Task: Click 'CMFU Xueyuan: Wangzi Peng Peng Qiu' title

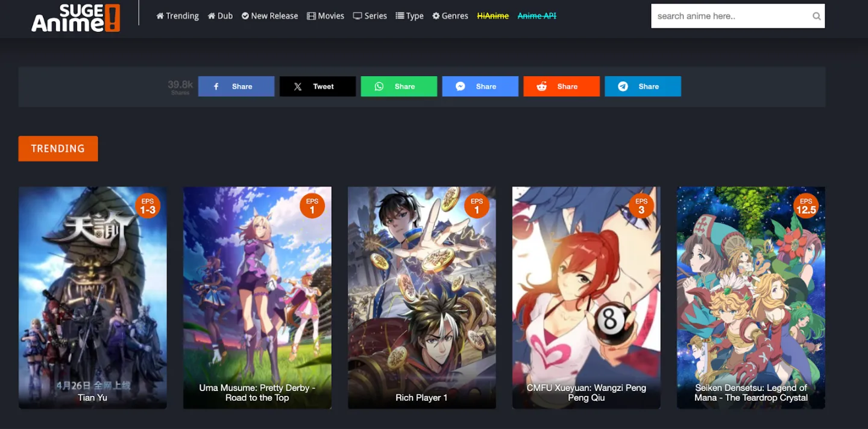Action: [x=587, y=393]
